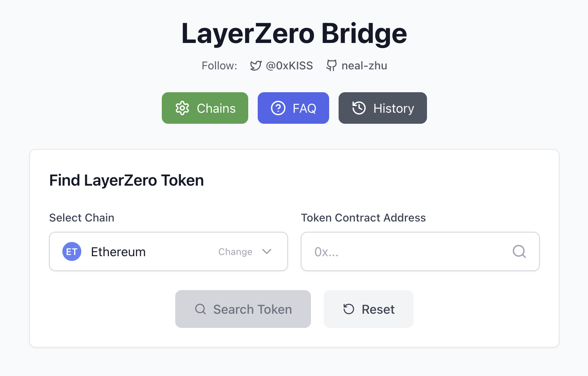
Task: View bridge History
Action: click(382, 108)
